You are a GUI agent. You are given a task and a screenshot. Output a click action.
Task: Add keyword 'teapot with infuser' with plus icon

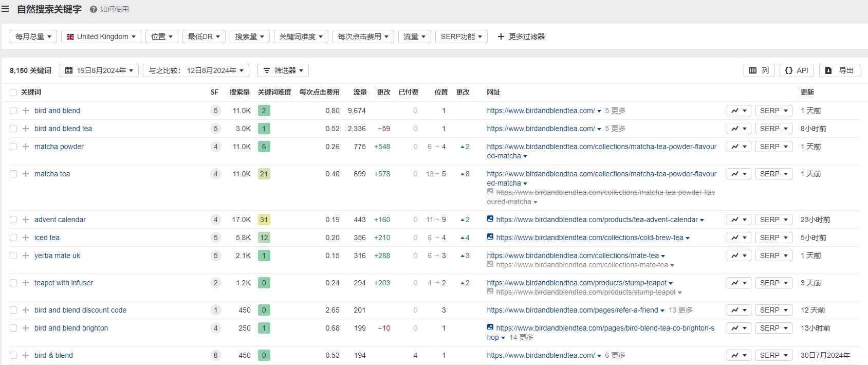(x=26, y=283)
